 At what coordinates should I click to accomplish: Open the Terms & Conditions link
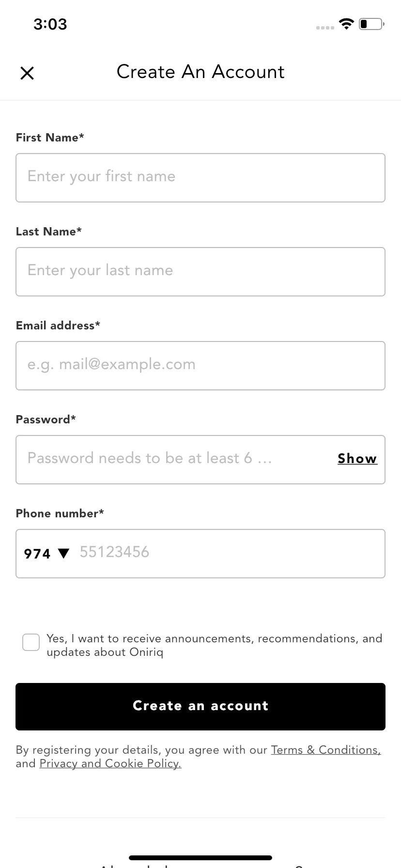326,750
